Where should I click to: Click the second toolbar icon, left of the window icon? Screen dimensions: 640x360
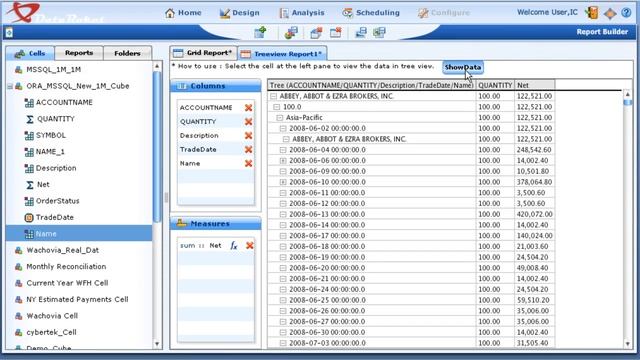pos(291,33)
